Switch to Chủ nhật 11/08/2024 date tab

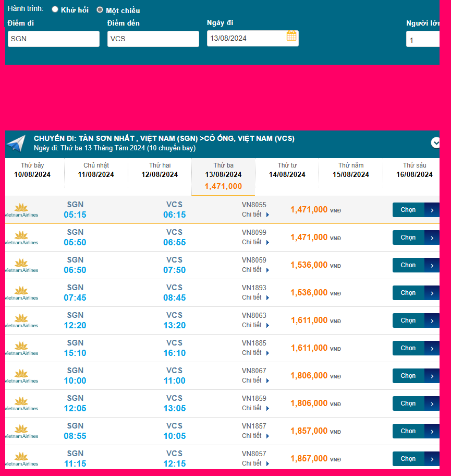coord(96,170)
